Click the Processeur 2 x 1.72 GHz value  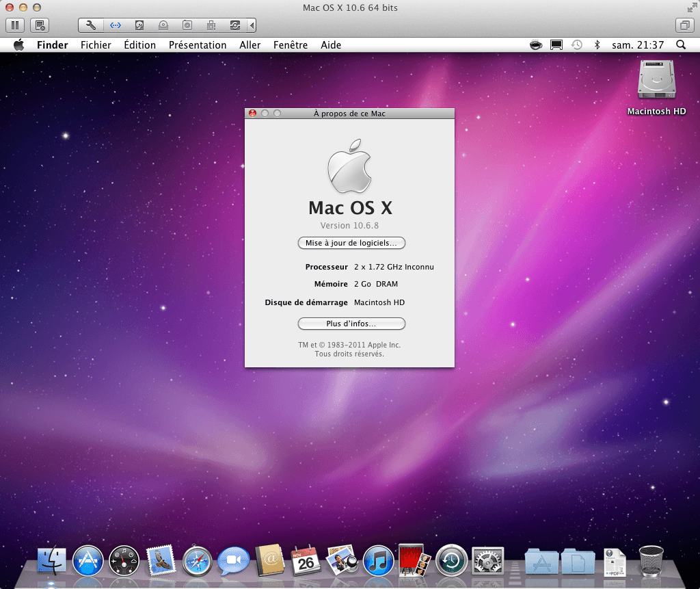tap(394, 267)
